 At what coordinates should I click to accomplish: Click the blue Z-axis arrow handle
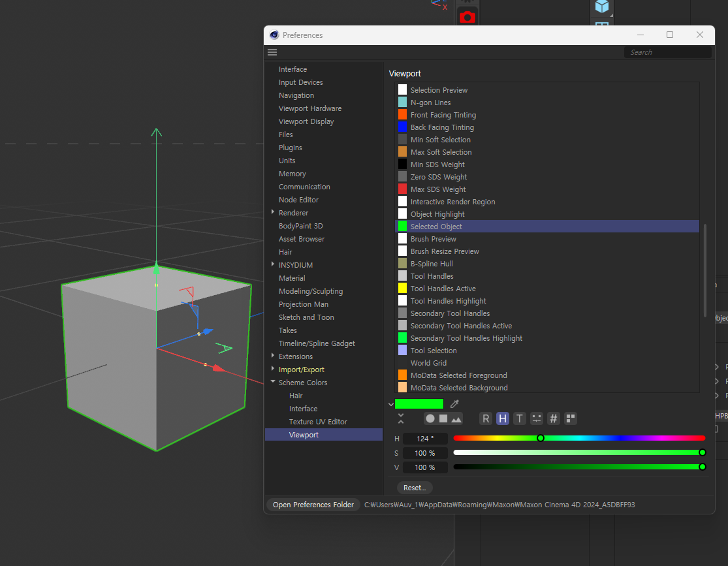[x=208, y=331]
